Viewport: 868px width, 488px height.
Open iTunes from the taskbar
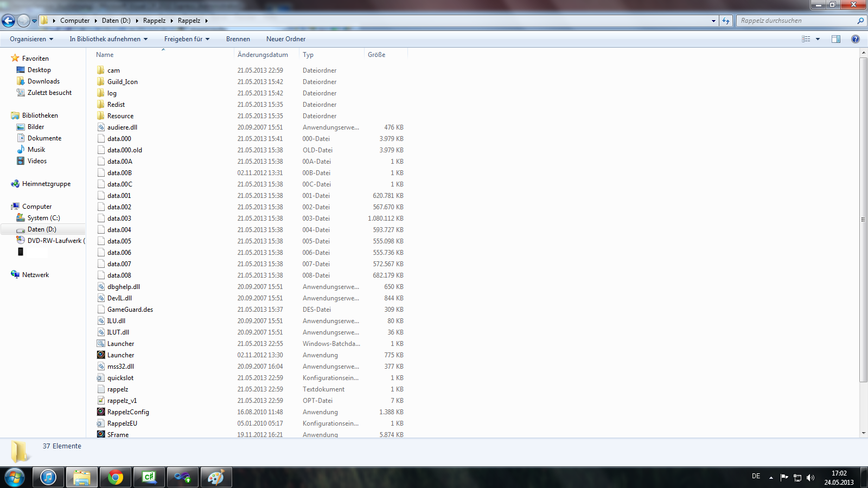click(x=48, y=477)
